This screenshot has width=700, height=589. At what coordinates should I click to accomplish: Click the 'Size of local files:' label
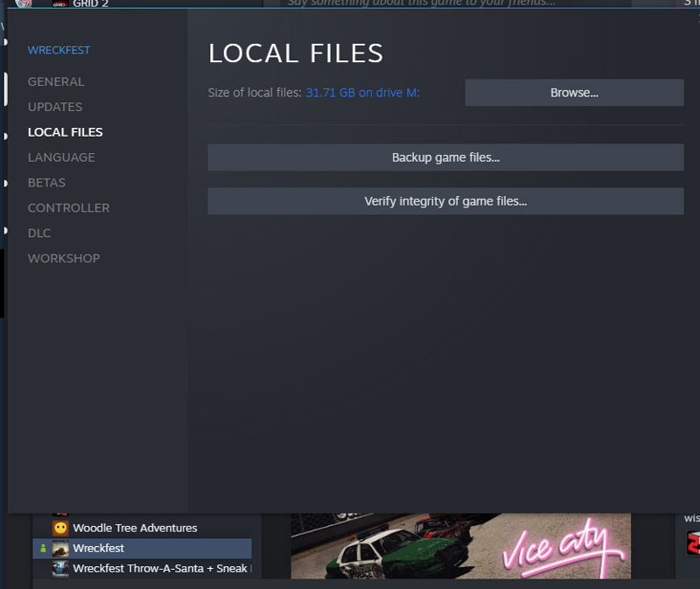(255, 93)
